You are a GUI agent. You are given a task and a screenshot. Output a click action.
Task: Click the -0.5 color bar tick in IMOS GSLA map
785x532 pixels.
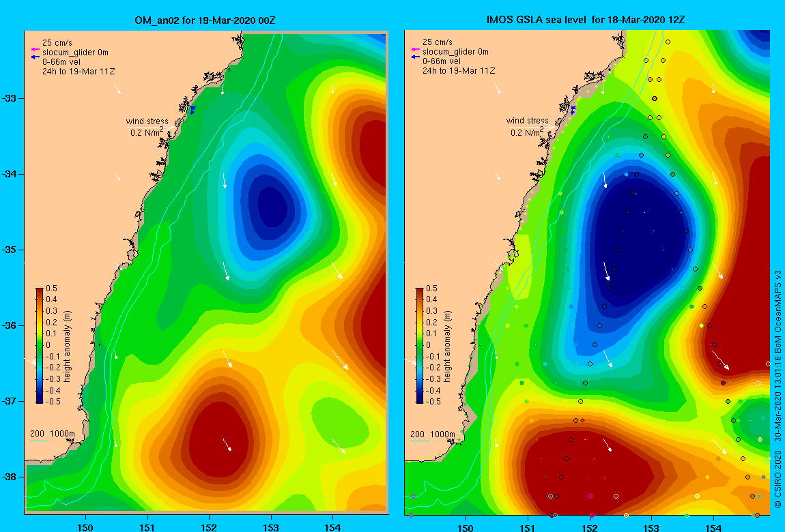[433, 402]
